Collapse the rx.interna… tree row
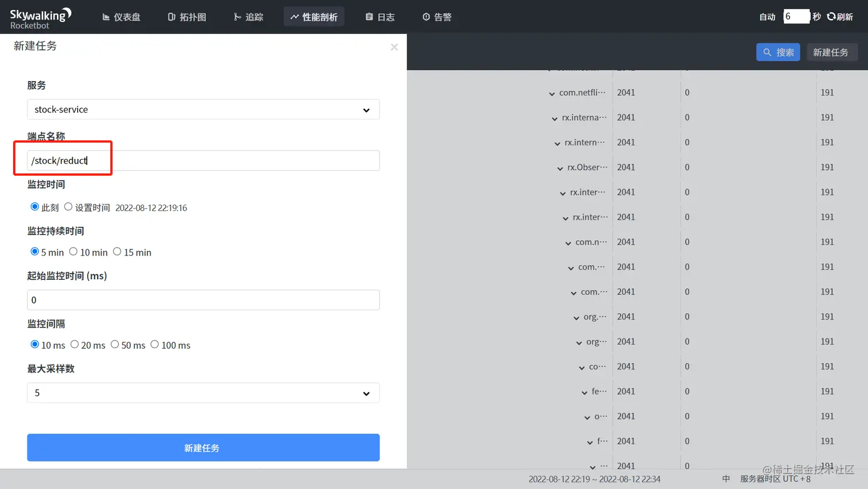Viewport: 868px width, 489px height. [555, 118]
